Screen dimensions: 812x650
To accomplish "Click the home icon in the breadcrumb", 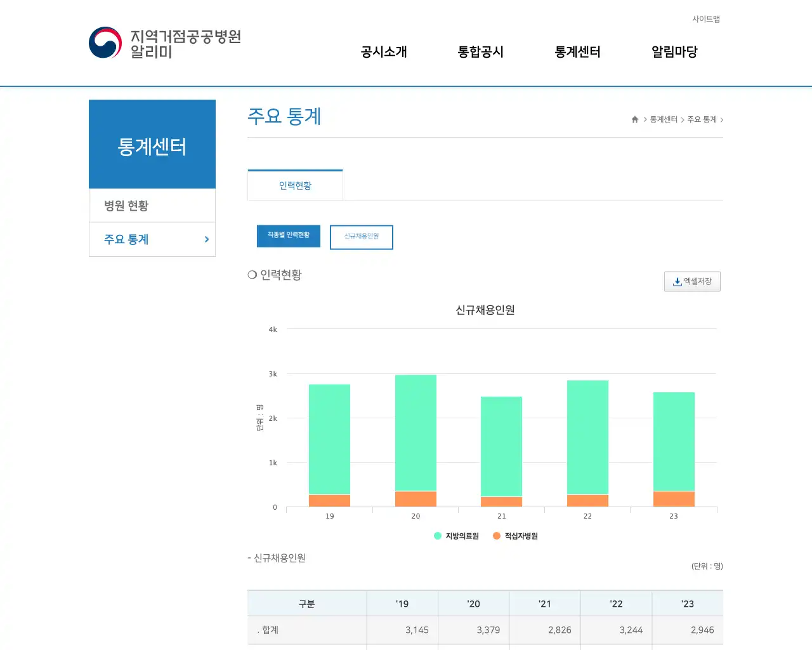I will point(634,119).
